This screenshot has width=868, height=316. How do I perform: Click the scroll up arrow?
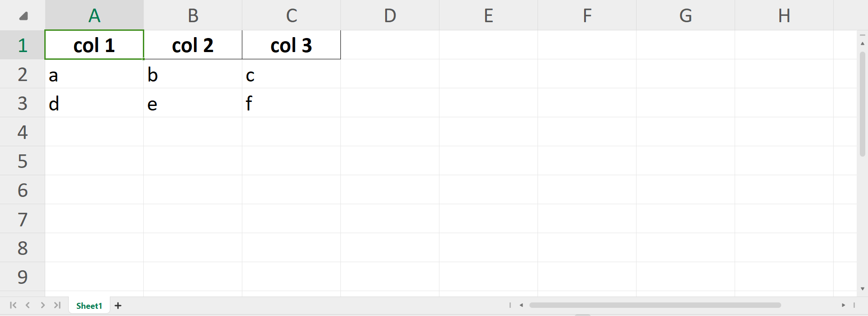(863, 43)
